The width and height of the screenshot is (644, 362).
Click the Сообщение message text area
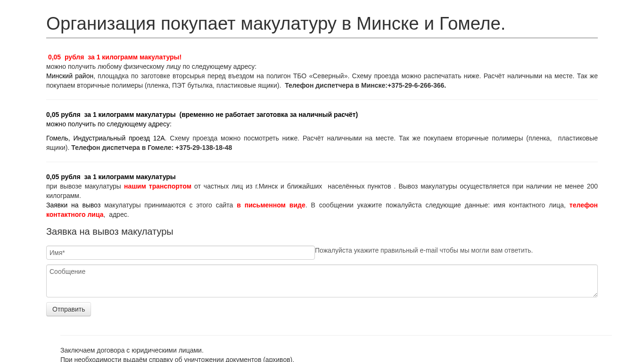point(322,281)
